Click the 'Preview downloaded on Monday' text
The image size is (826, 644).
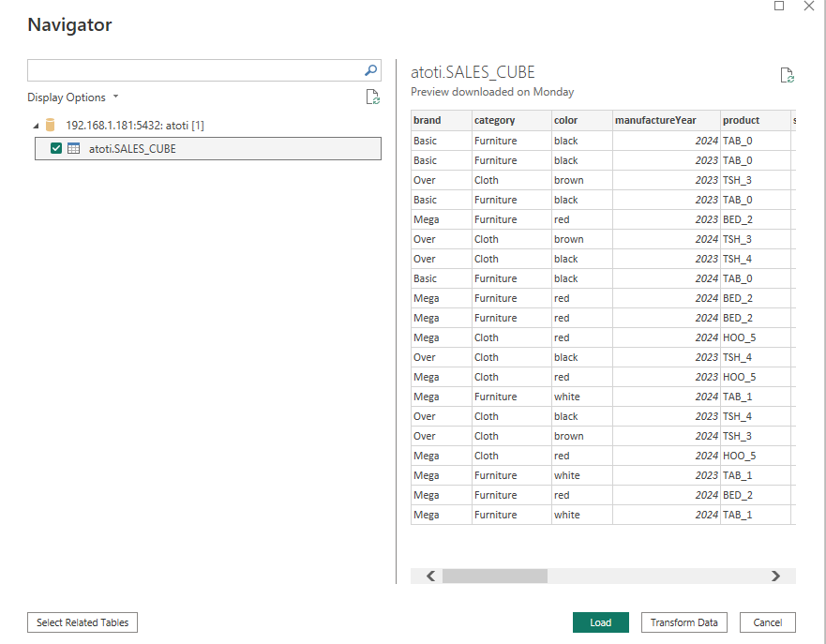click(x=492, y=92)
